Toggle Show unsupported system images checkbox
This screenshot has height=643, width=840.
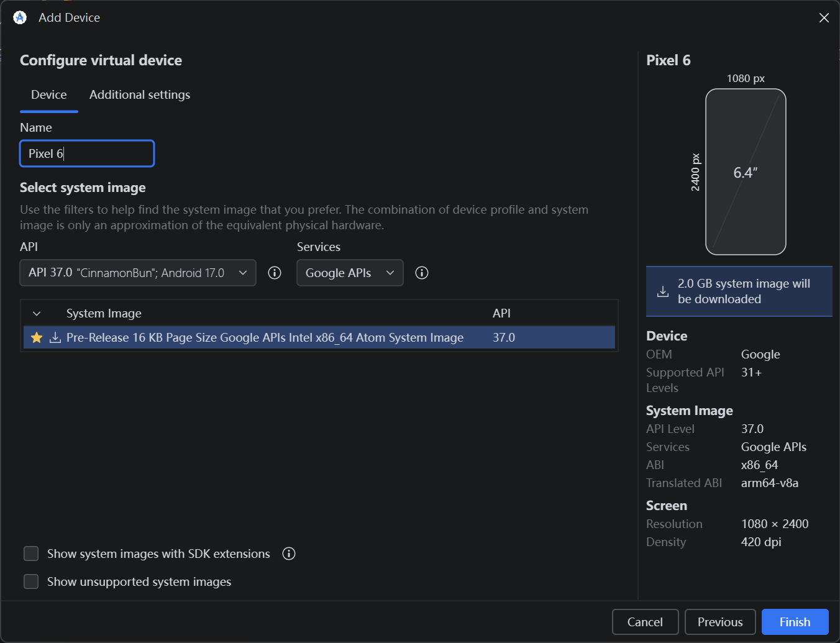pos(31,581)
